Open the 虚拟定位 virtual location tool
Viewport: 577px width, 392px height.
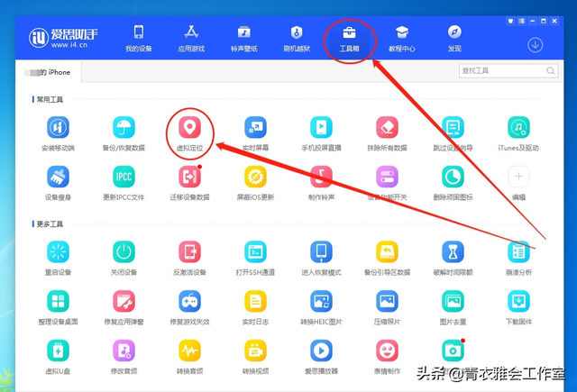(189, 127)
